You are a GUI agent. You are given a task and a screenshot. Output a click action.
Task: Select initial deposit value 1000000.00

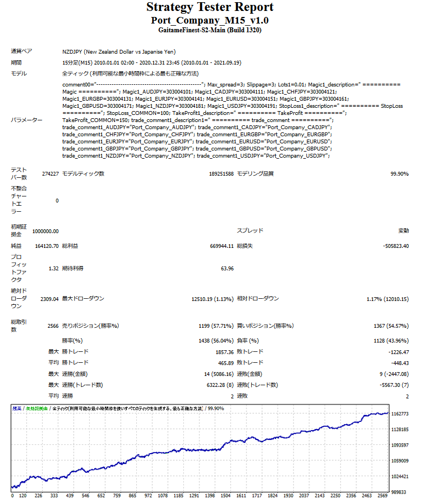click(45, 231)
